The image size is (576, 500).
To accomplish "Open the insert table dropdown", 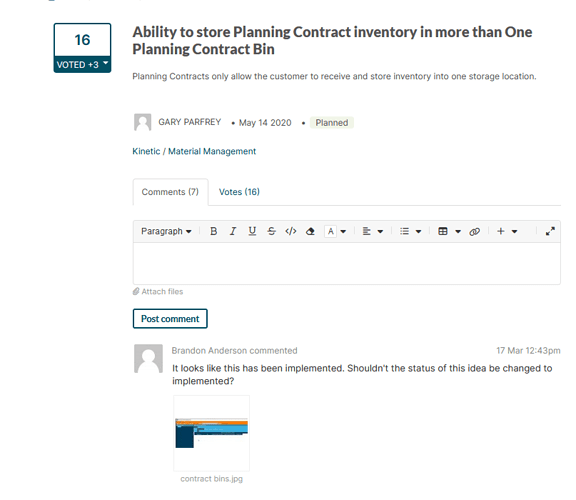I will (x=449, y=231).
